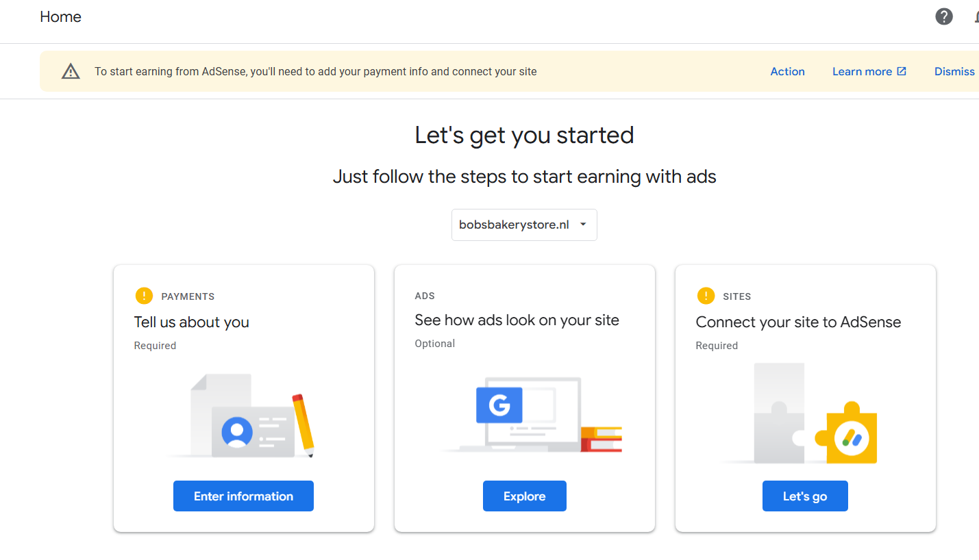Select the 'See how ads look' heading
Image resolution: width=979 pixels, height=560 pixels.
coord(517,320)
